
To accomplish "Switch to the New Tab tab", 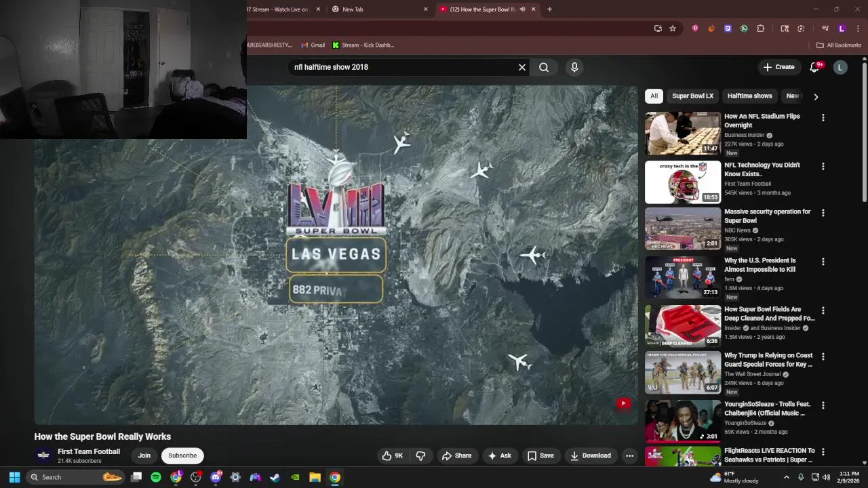I will pyautogui.click(x=380, y=9).
